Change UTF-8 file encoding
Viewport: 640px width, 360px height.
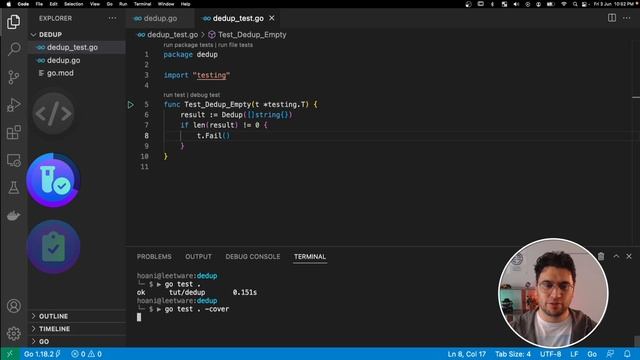(551, 354)
